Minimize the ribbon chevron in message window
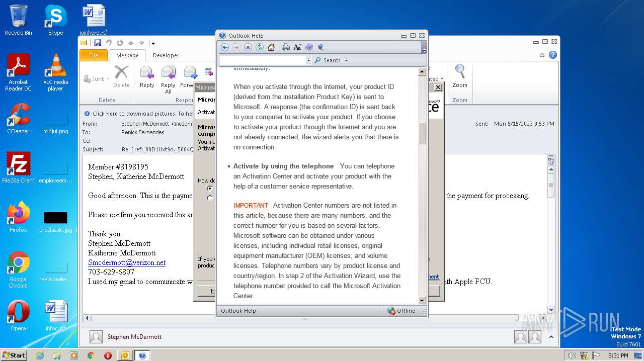 click(542, 55)
